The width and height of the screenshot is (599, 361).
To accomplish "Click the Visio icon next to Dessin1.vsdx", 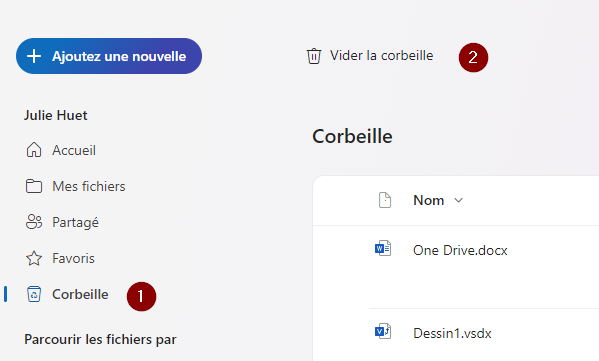I will [383, 332].
